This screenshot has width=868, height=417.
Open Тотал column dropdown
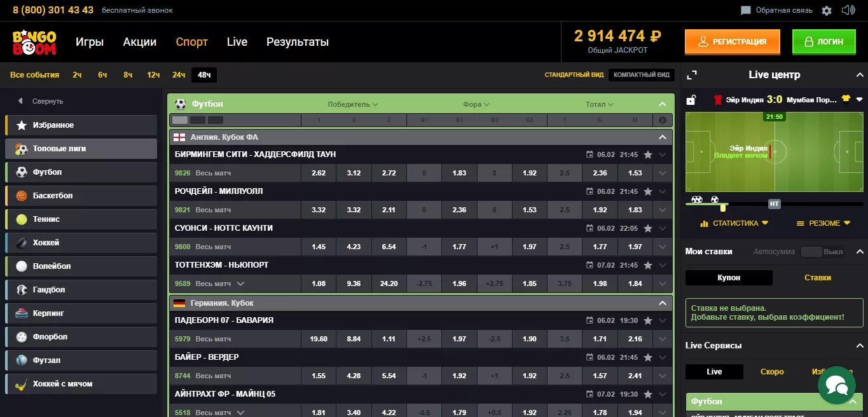pyautogui.click(x=600, y=104)
